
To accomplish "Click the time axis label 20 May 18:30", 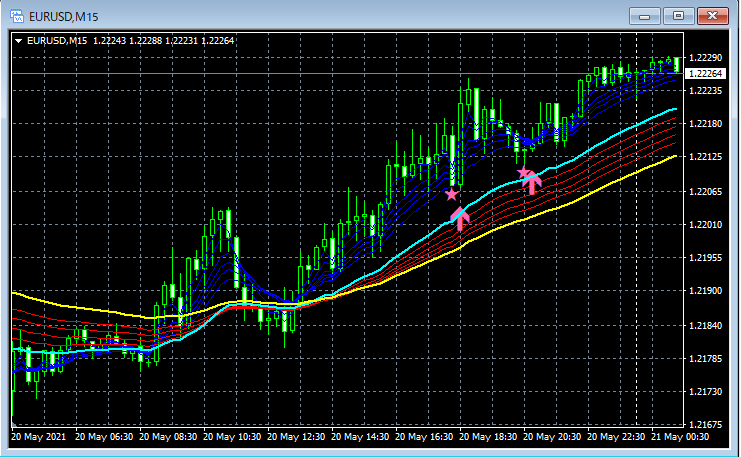I will coord(488,437).
